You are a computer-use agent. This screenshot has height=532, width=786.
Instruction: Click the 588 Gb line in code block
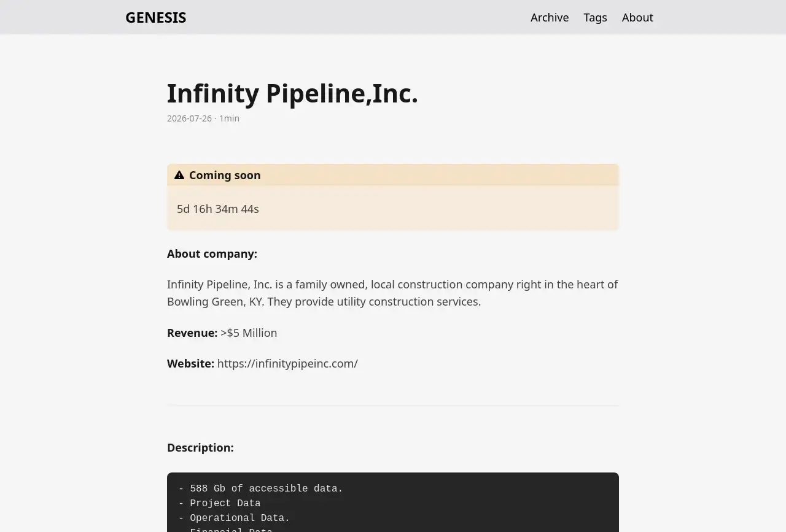pos(261,489)
